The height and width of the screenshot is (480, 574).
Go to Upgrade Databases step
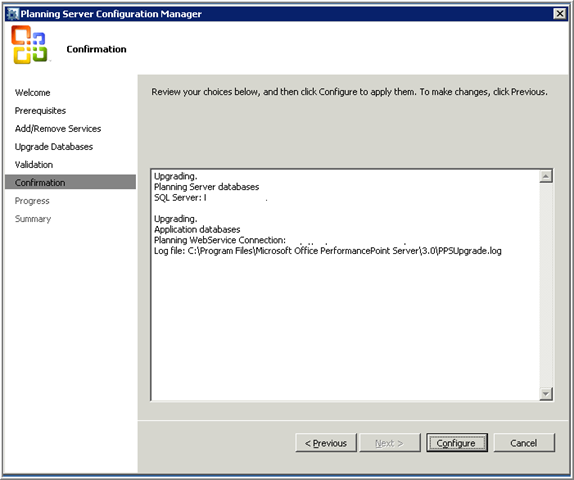[x=54, y=146]
